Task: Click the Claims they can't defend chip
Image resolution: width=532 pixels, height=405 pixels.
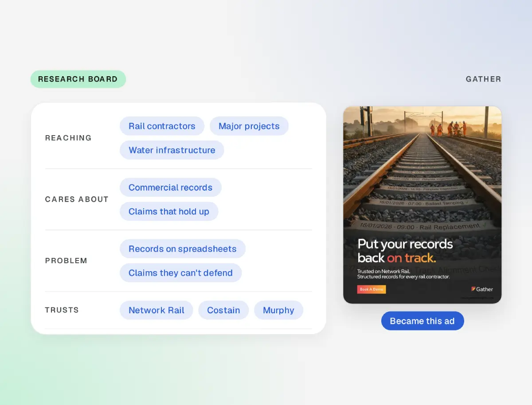Action: point(181,273)
